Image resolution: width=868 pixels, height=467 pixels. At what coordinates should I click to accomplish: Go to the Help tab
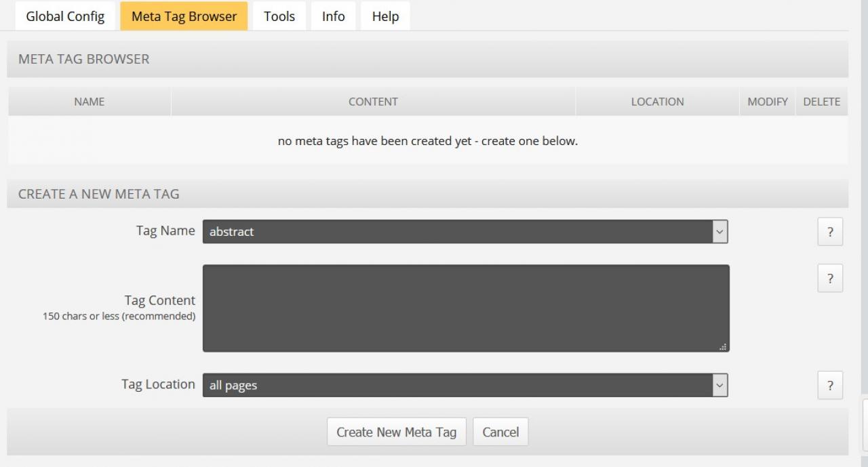tap(385, 16)
